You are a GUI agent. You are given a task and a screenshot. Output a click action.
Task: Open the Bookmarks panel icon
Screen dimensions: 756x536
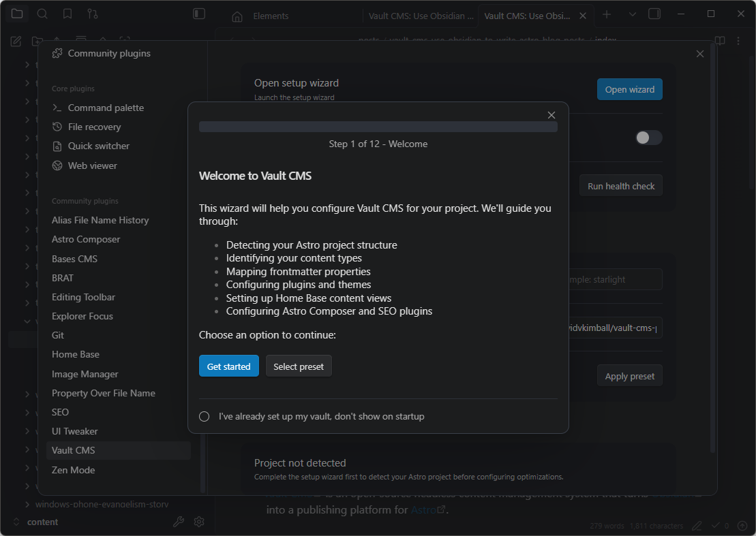click(x=66, y=13)
